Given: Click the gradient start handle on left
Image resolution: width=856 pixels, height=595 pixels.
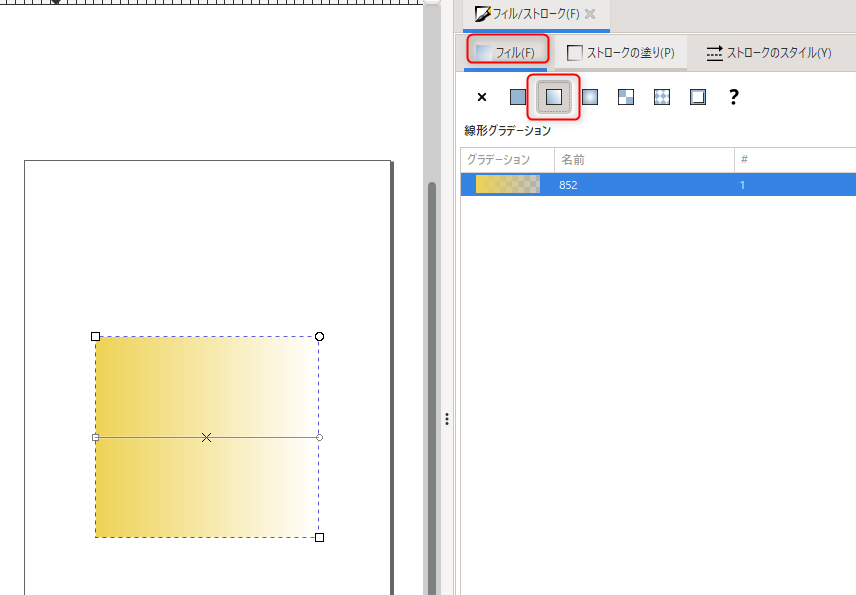Looking at the screenshot, I should point(96,437).
